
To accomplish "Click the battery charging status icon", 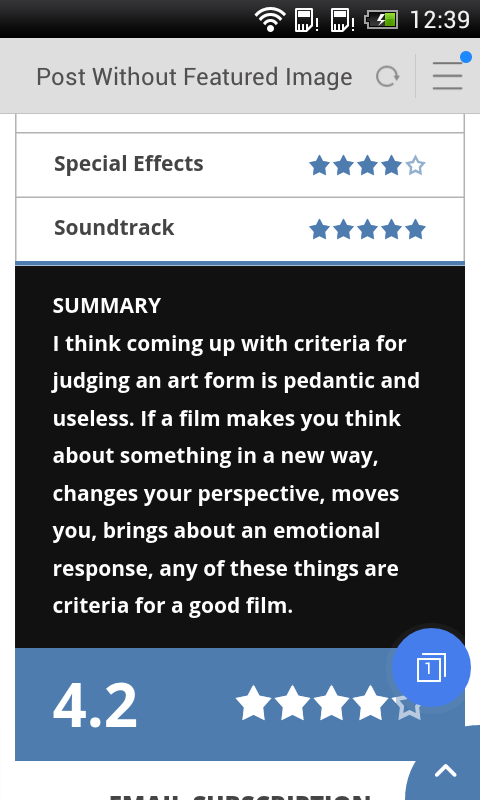I will point(381,20).
